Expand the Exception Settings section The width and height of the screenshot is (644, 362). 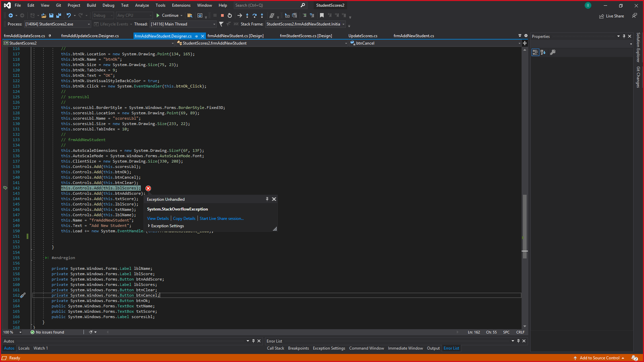click(149, 226)
